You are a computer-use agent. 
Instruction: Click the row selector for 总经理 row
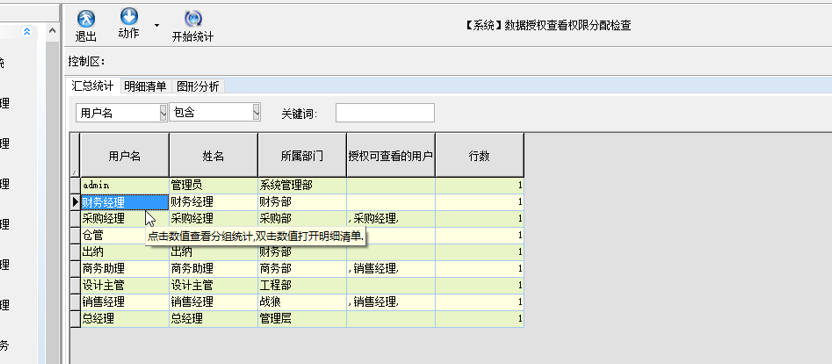tap(75, 318)
